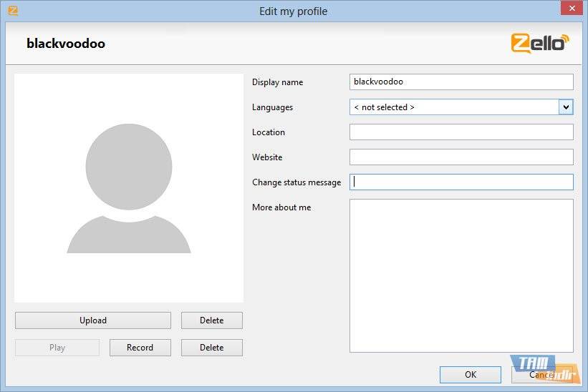
Task: Click Delete next to the Record button
Action: click(211, 348)
